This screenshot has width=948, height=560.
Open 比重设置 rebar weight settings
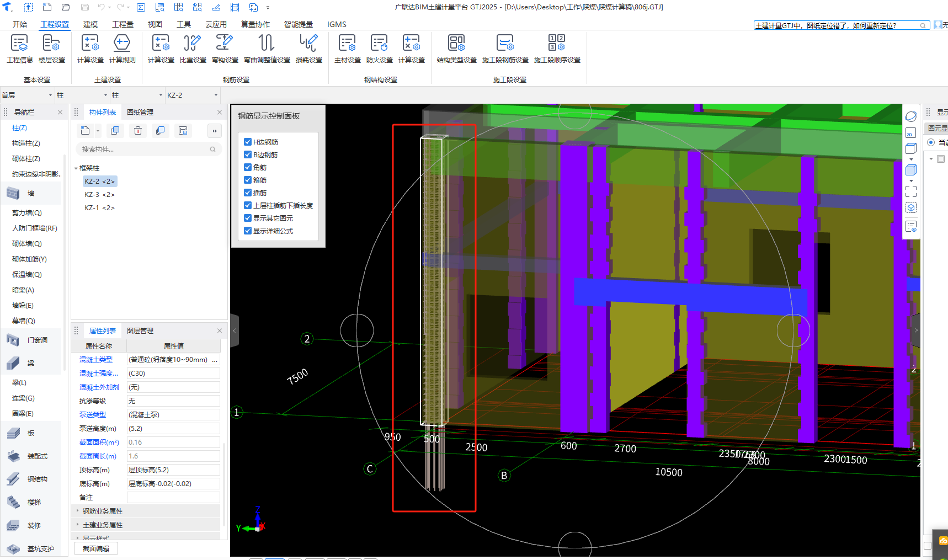click(x=193, y=49)
